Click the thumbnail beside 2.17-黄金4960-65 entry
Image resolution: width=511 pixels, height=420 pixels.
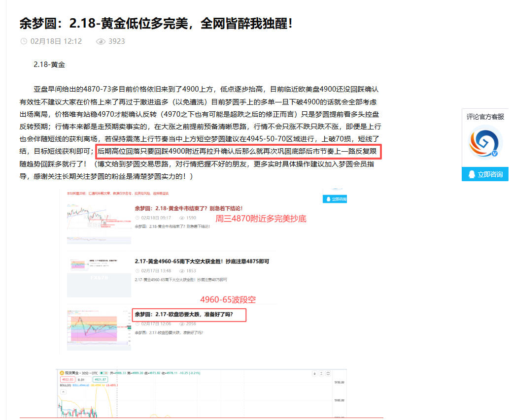(x=99, y=277)
